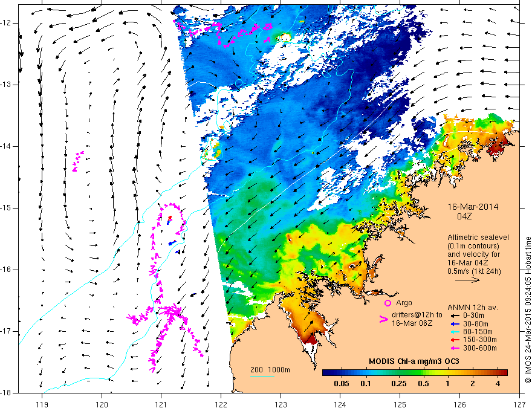Click the '16-Mar 06Z' legend text
Image resolution: width=532 pixels, height=411 pixels.
click(412, 323)
